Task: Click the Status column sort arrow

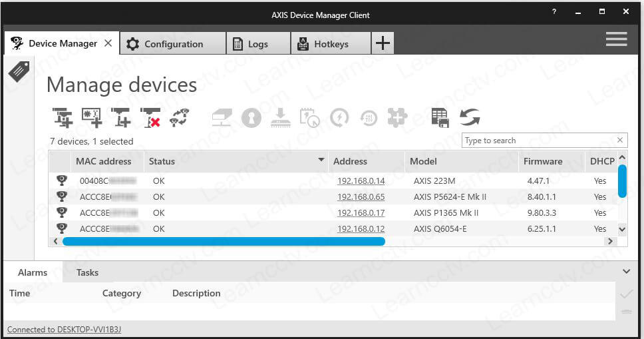Action: coord(321,161)
